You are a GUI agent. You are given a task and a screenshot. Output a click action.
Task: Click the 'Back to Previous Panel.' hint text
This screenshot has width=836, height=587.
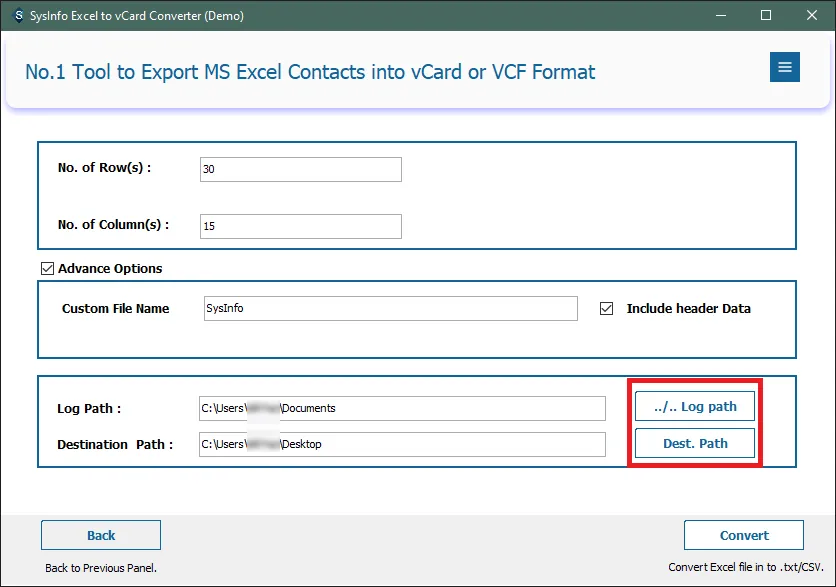99,569
